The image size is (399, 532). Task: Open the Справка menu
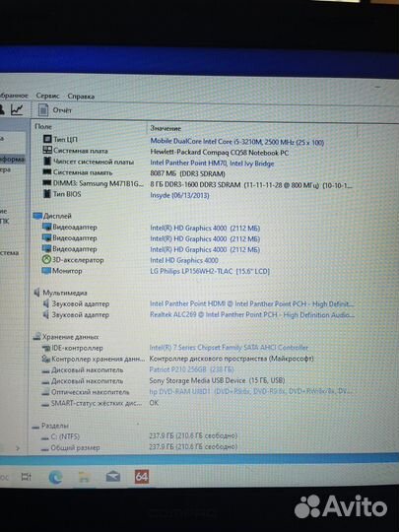(81, 97)
